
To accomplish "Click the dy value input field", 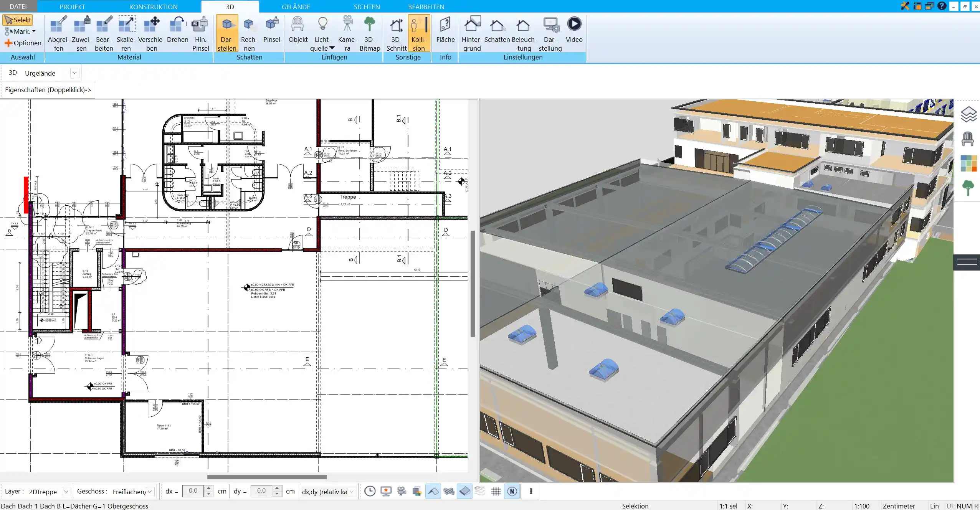I will [x=261, y=491].
